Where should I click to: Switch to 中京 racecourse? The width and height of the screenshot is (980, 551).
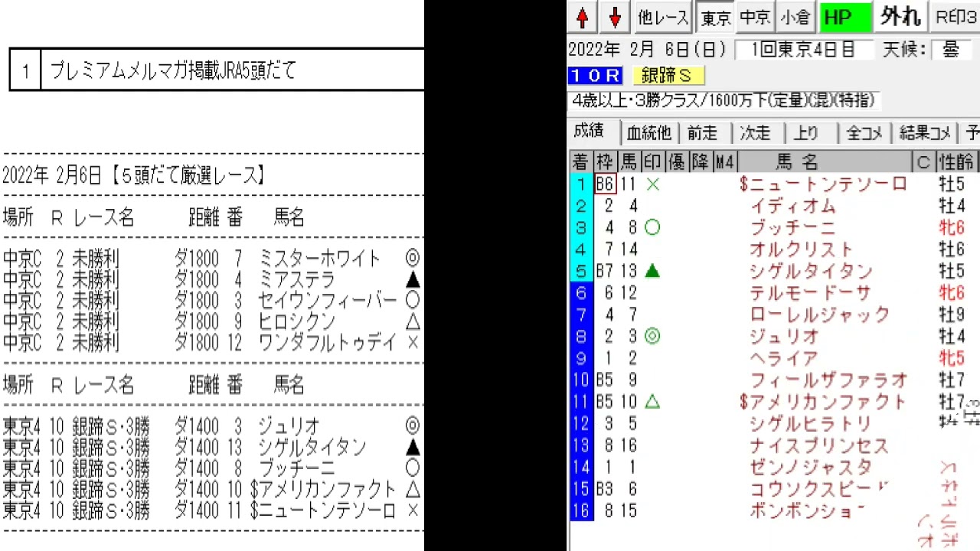tap(756, 18)
